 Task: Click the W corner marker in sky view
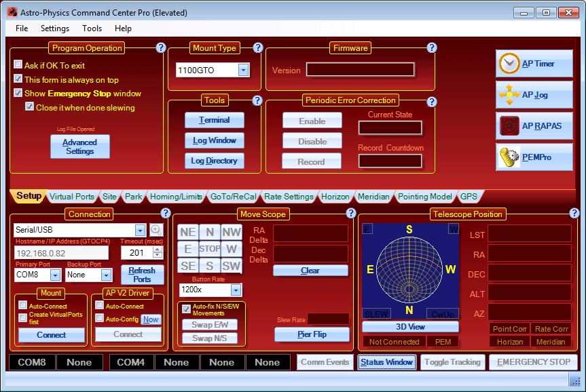[x=454, y=229]
